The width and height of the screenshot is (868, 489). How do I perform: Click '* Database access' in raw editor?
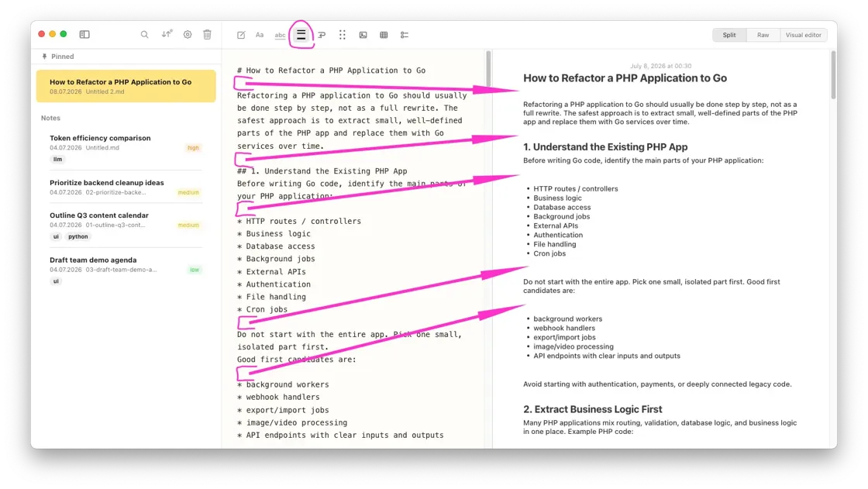[276, 246]
